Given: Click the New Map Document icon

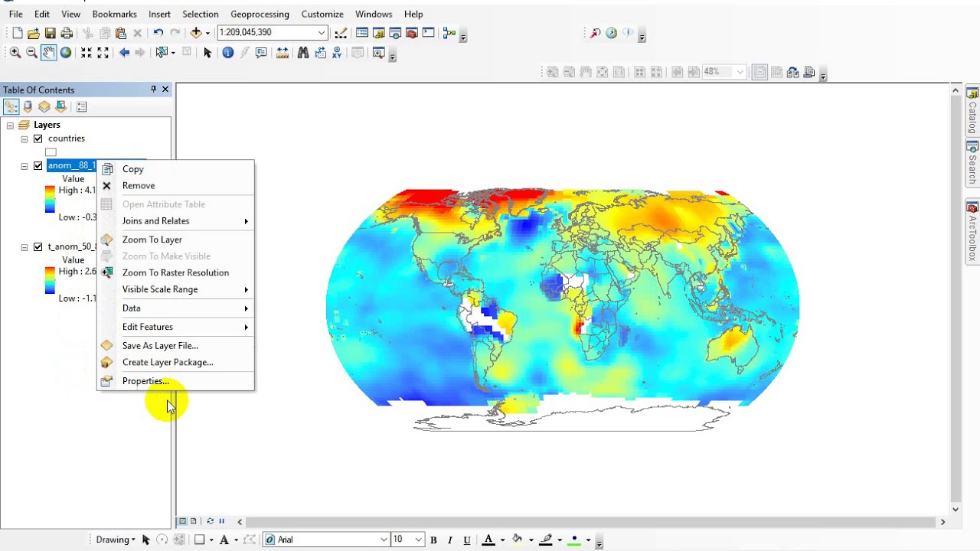Looking at the screenshot, I should pos(17,33).
